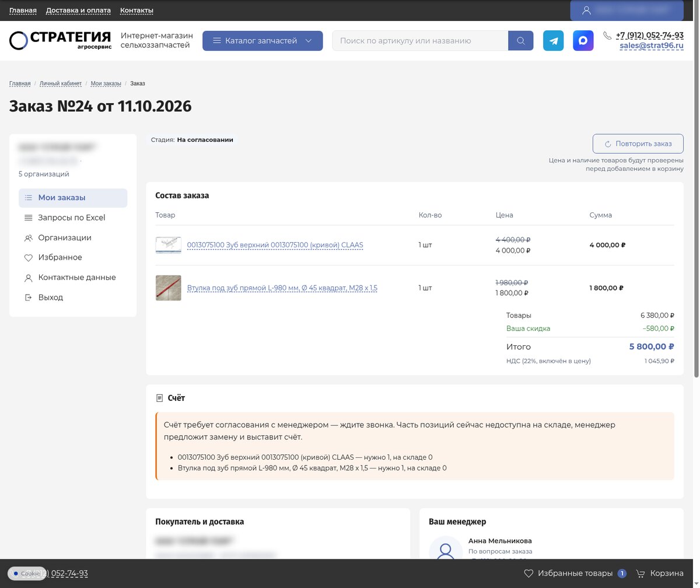
Task: Click Выход to log out
Action: [73, 297]
